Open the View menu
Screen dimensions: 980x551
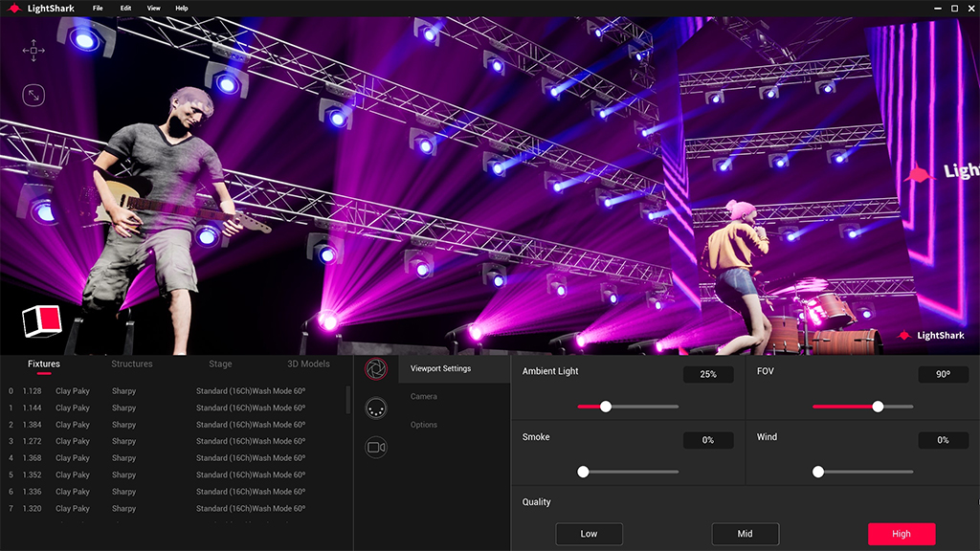pos(153,8)
